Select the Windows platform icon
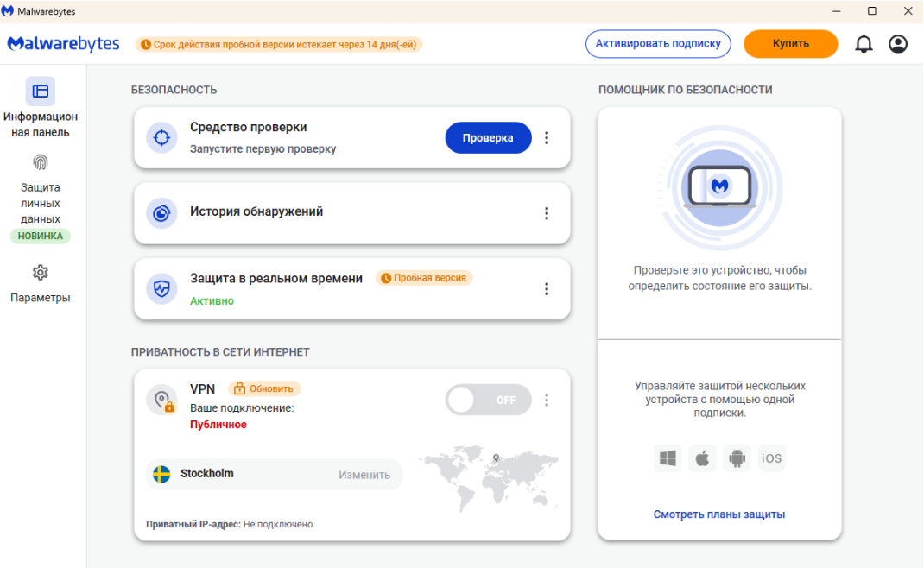This screenshot has height=568, width=924. (668, 458)
